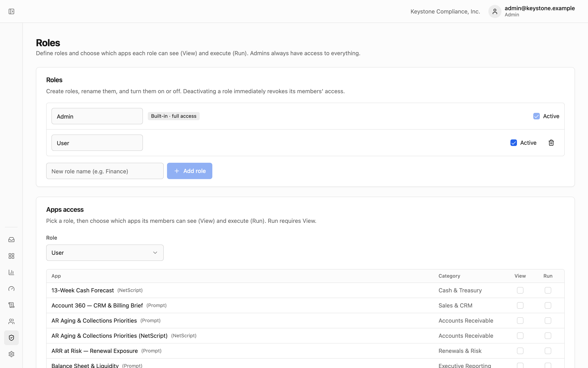The height and width of the screenshot is (368, 588).
Task: Open the gauge icon in sidebar
Action: pos(11,289)
